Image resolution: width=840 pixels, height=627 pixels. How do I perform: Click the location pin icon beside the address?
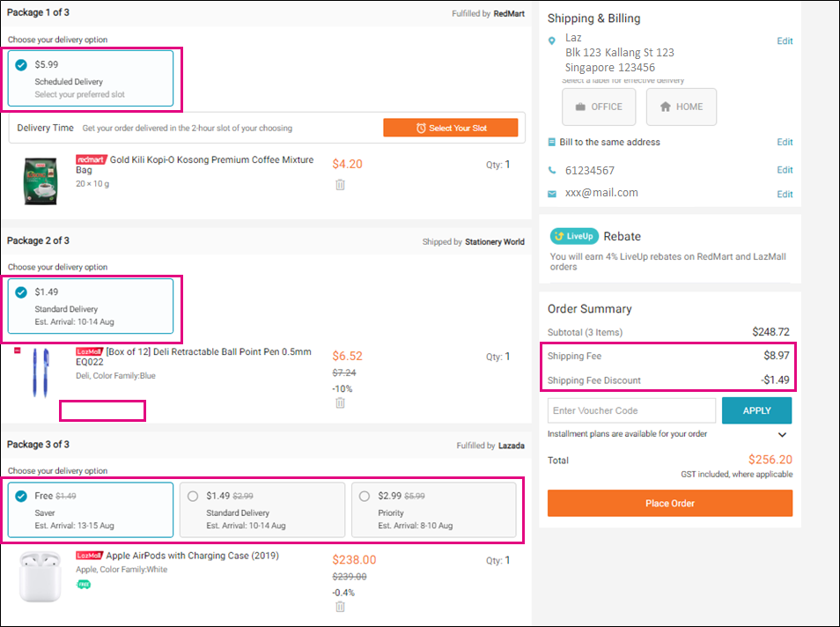click(552, 41)
